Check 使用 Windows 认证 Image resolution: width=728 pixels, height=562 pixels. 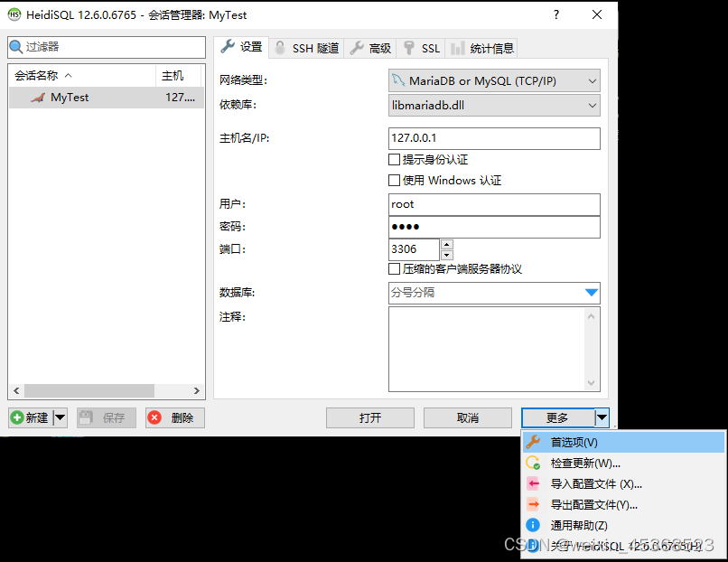395,180
